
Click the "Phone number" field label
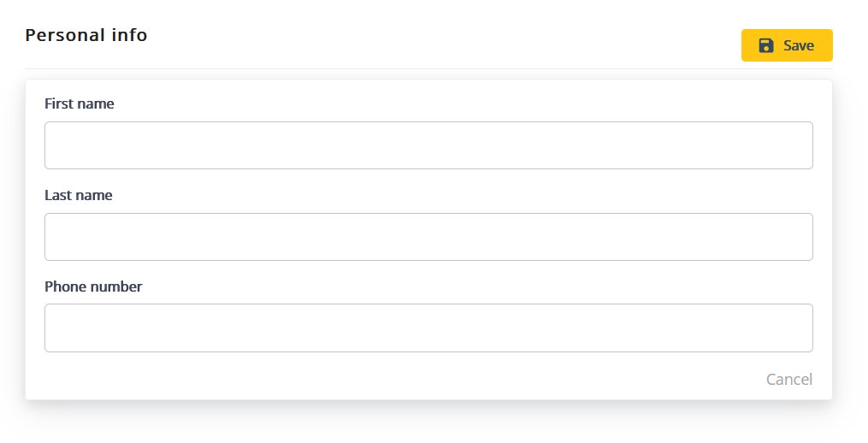coord(93,286)
